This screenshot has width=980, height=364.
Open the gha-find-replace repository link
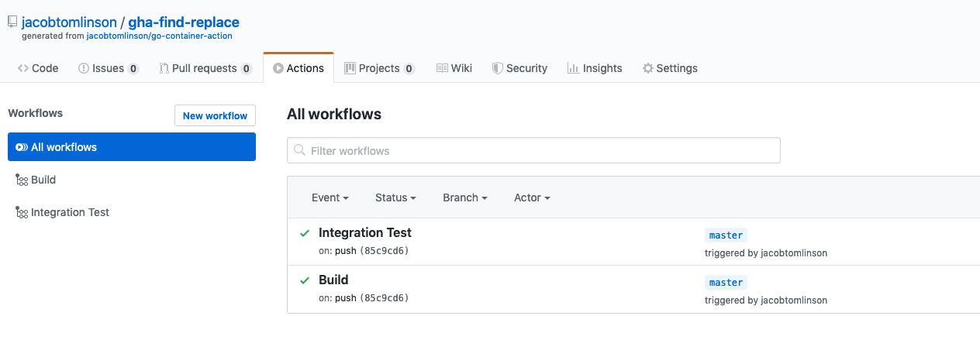(x=184, y=22)
